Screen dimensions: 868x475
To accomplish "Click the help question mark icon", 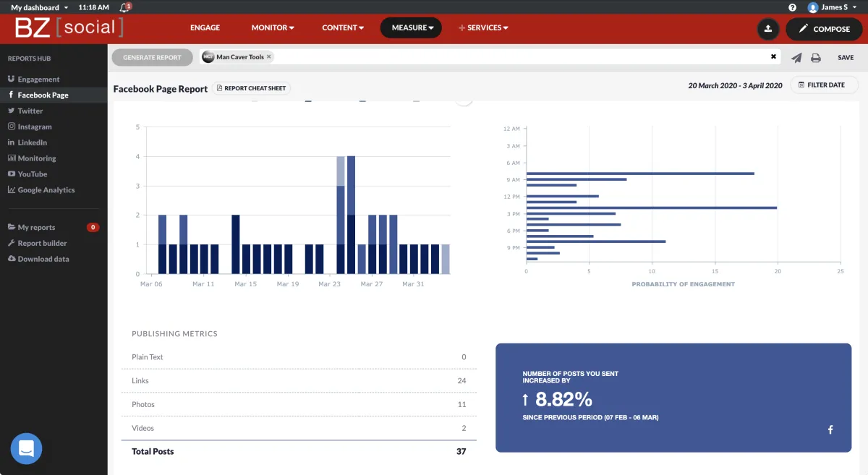I will [x=792, y=7].
